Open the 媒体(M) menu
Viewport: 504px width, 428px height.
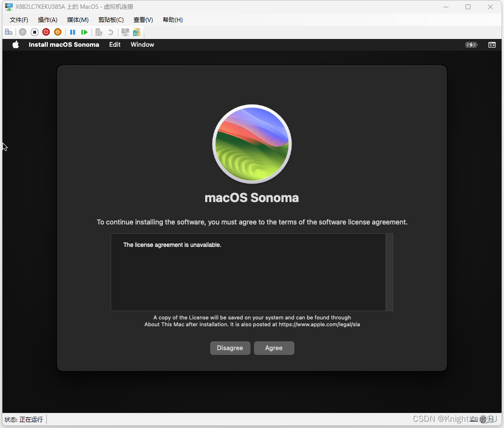click(x=78, y=20)
